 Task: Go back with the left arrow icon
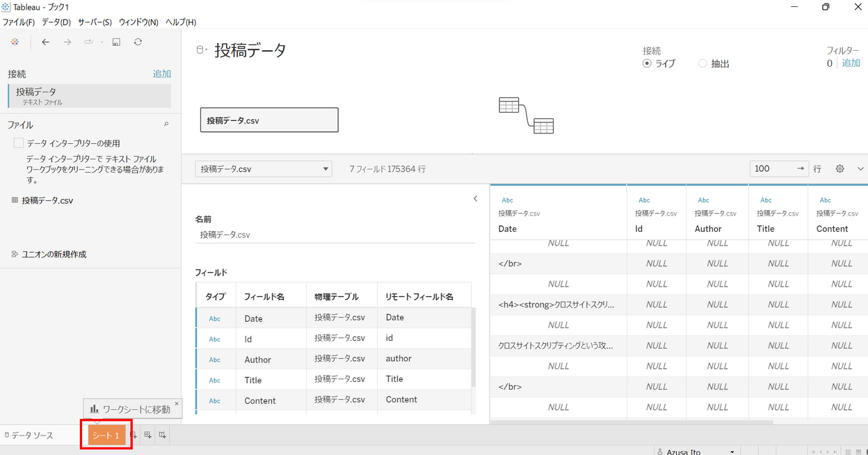(46, 42)
